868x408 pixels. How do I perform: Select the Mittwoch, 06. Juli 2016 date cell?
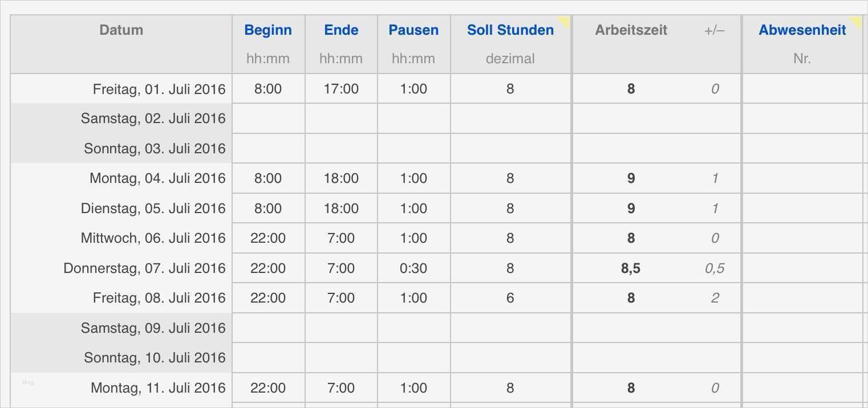pyautogui.click(x=153, y=238)
